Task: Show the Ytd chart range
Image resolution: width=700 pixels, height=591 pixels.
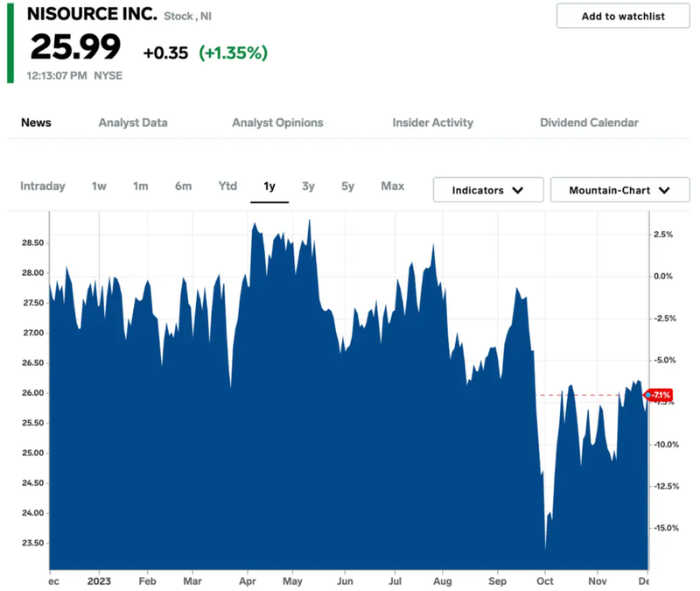Action: [227, 186]
